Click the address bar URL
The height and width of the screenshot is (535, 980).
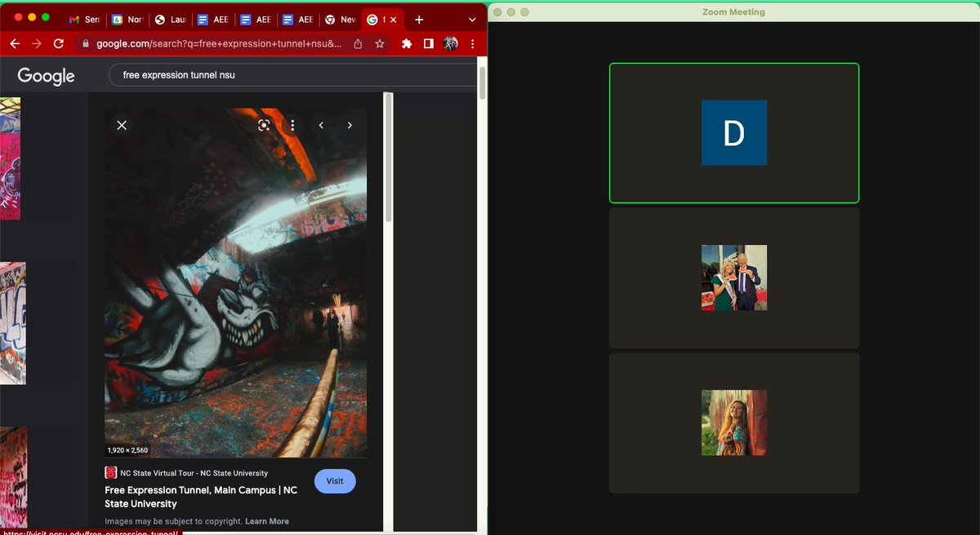pyautogui.click(x=219, y=44)
